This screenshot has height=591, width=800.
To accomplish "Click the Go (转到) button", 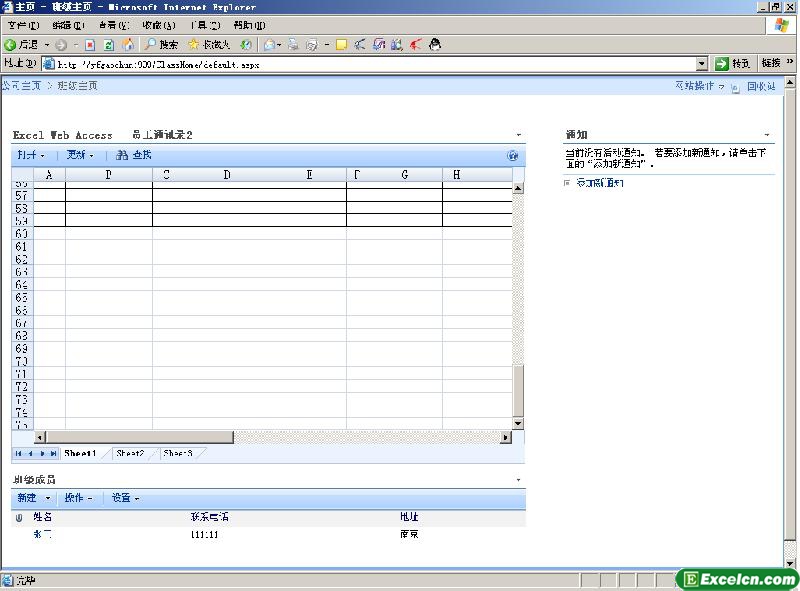I will (733, 63).
